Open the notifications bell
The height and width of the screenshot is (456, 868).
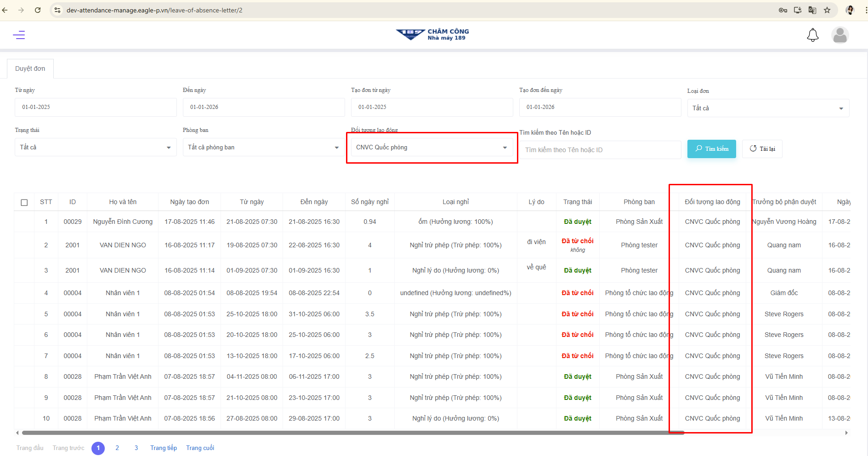[812, 35]
